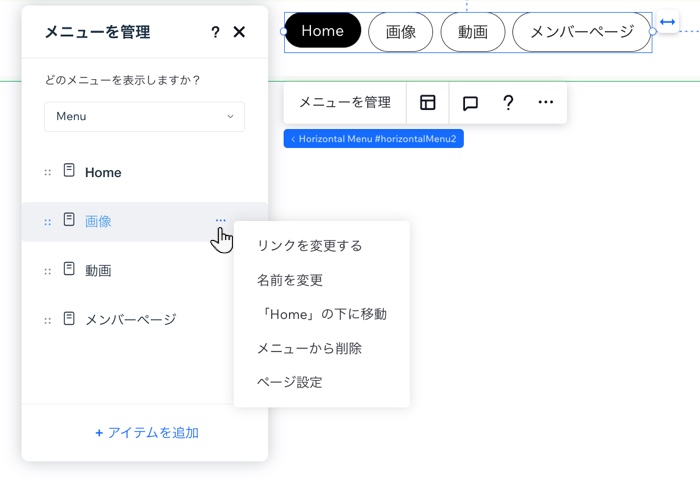
Task: Open the layout icon in floating toolbar
Action: tap(428, 103)
